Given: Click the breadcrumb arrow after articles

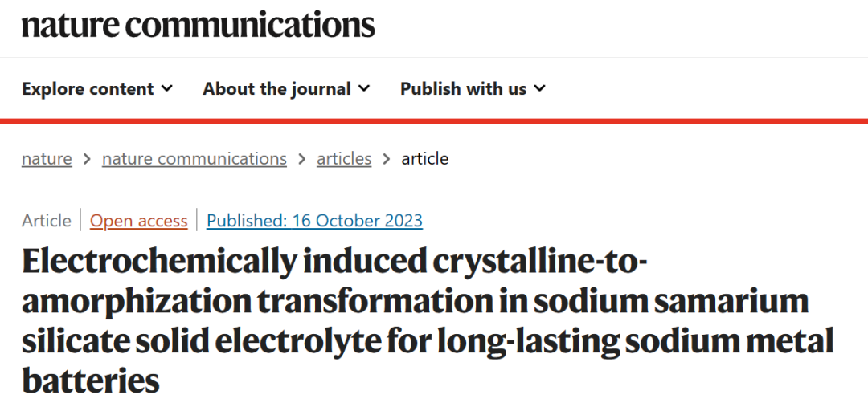Looking at the screenshot, I should tap(387, 160).
